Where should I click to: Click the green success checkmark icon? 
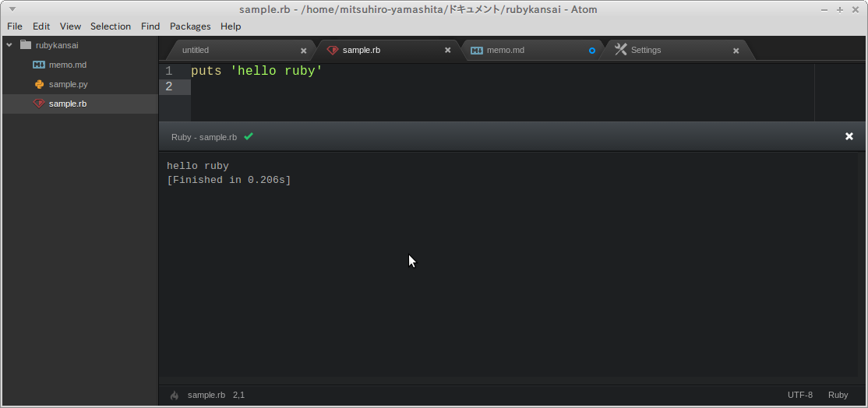[x=249, y=136]
